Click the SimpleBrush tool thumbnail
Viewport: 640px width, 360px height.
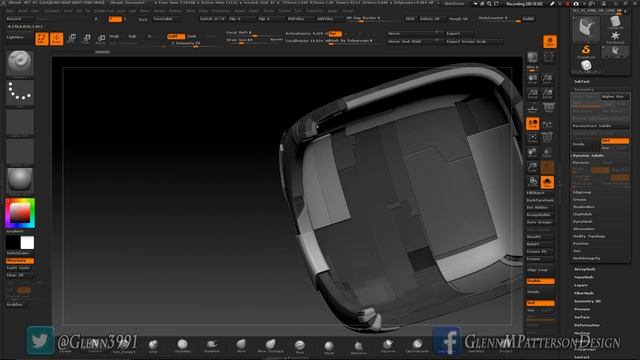586,51
